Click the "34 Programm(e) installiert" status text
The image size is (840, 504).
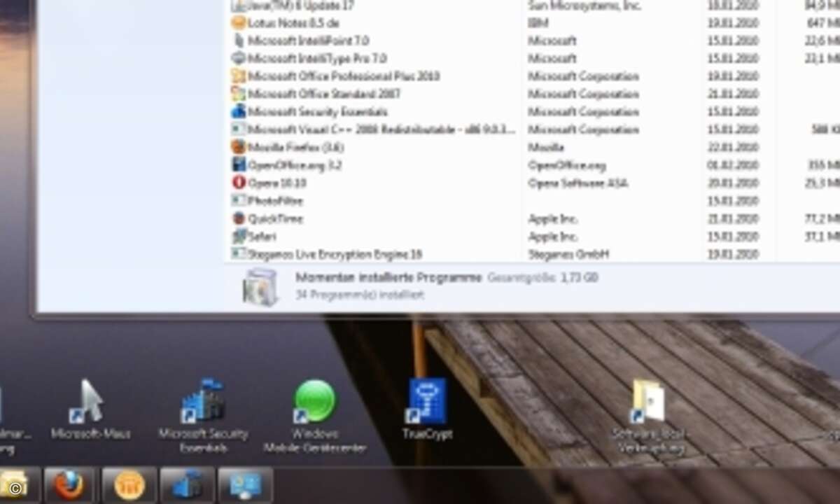[360, 295]
